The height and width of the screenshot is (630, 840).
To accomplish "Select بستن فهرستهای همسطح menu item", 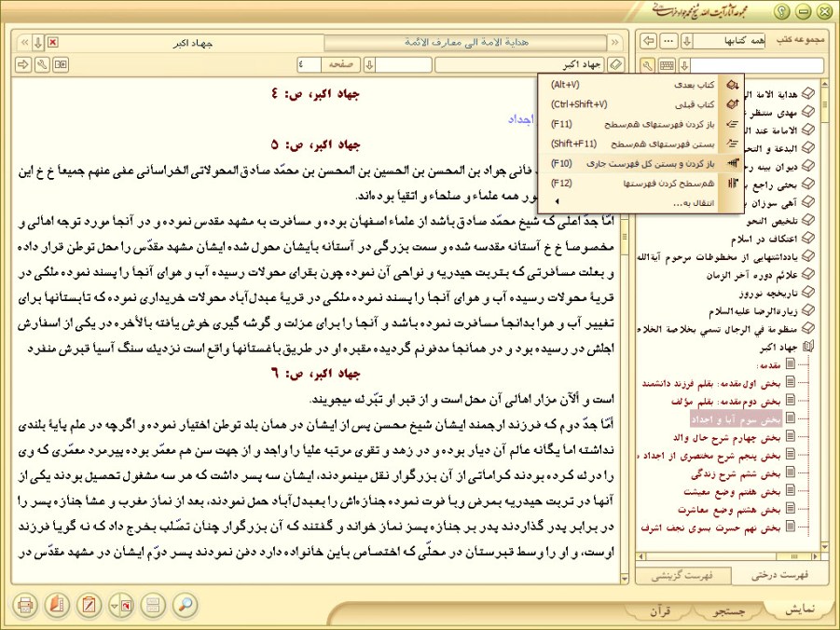I will [x=640, y=144].
